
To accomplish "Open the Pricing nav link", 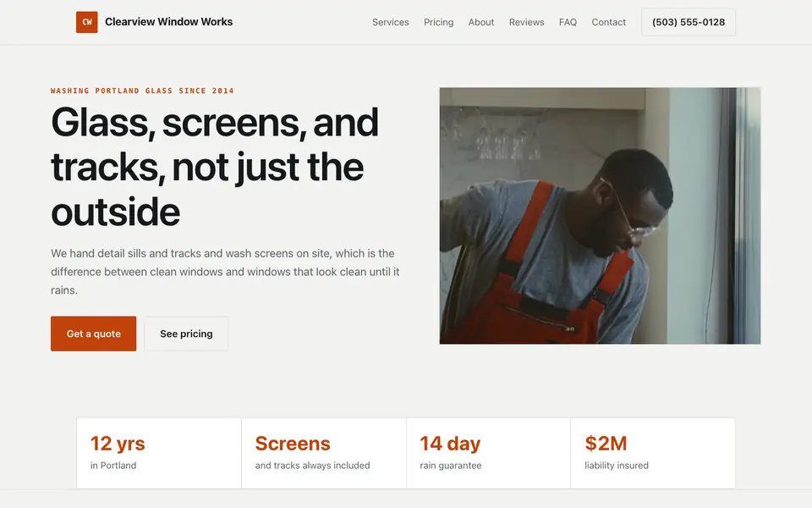I will pyautogui.click(x=439, y=22).
